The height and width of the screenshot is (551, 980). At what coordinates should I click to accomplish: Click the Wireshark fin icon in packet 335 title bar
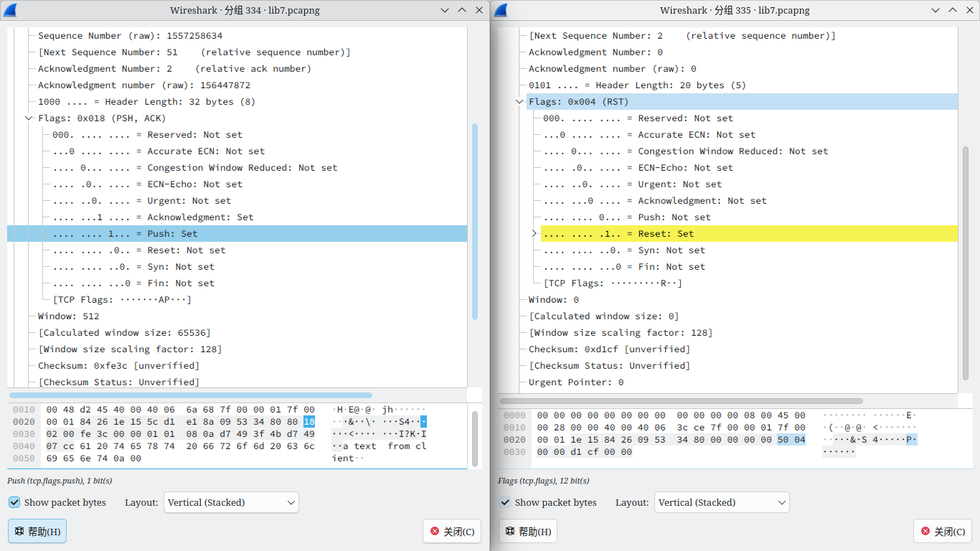click(501, 10)
